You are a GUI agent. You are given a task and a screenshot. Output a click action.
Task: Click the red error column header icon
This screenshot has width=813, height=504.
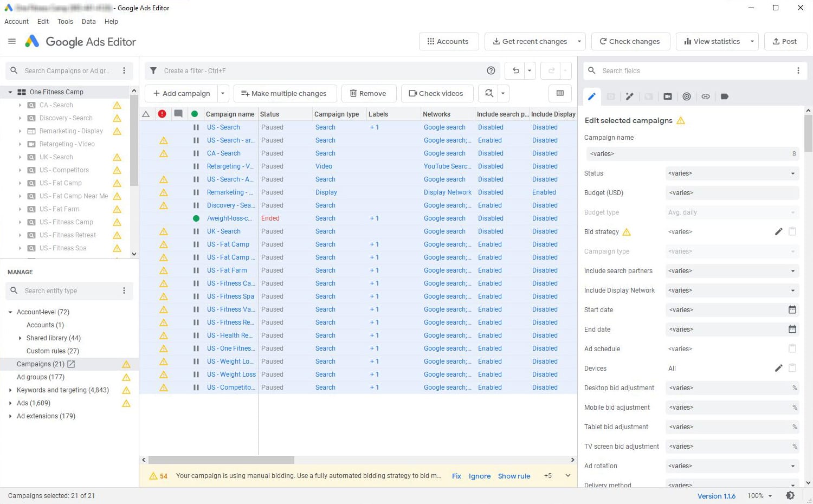pyautogui.click(x=162, y=114)
